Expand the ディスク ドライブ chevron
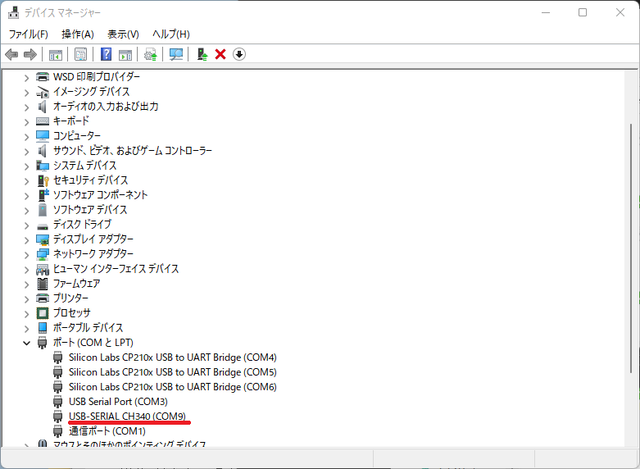 point(27,225)
